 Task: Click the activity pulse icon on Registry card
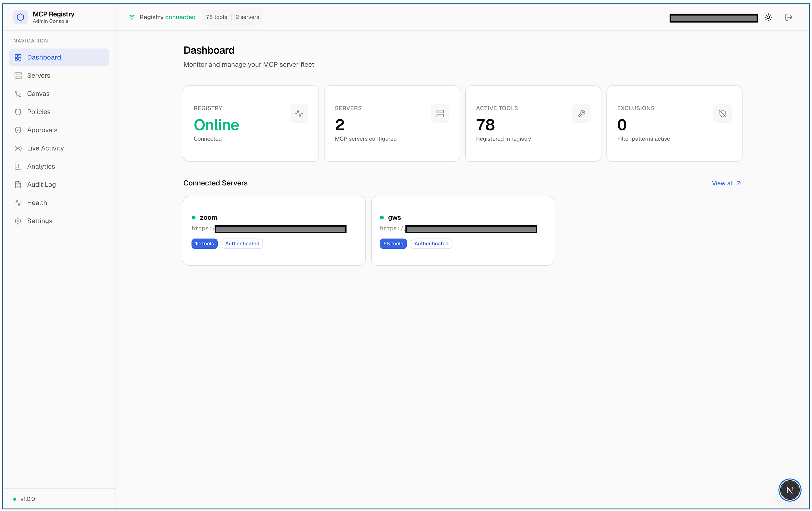click(299, 114)
